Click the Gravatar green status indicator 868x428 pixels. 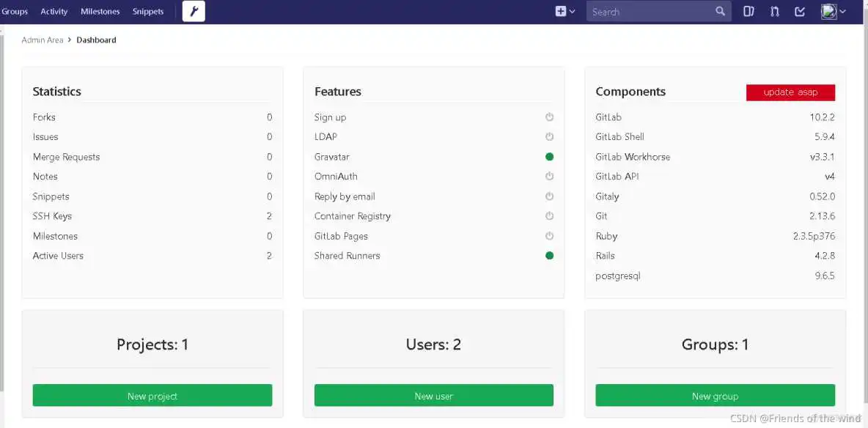pyautogui.click(x=549, y=157)
